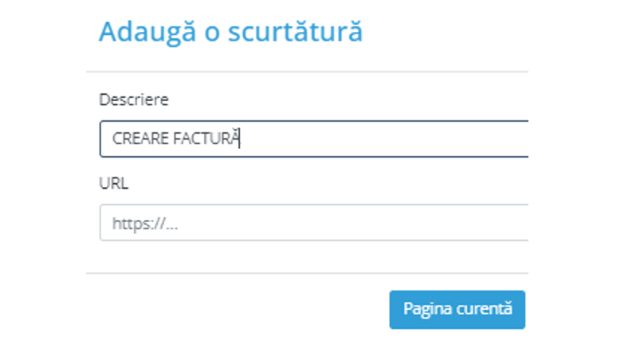Click the "Adaugă o scurtătură" heading
The image size is (644, 348).
(x=230, y=33)
